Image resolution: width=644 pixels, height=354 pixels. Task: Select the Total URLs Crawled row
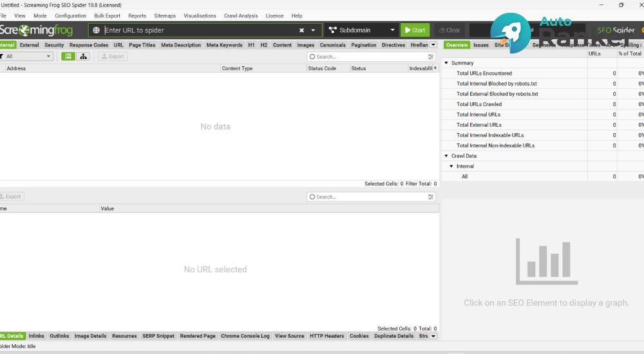point(542,104)
